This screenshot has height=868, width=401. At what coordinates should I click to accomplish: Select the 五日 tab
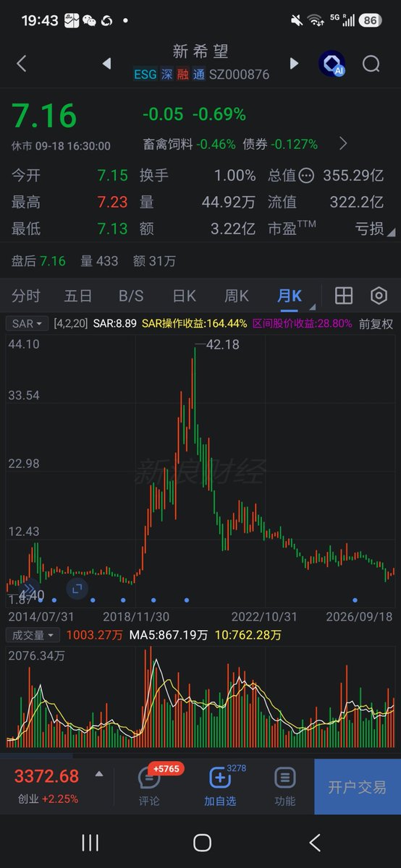coord(78,295)
